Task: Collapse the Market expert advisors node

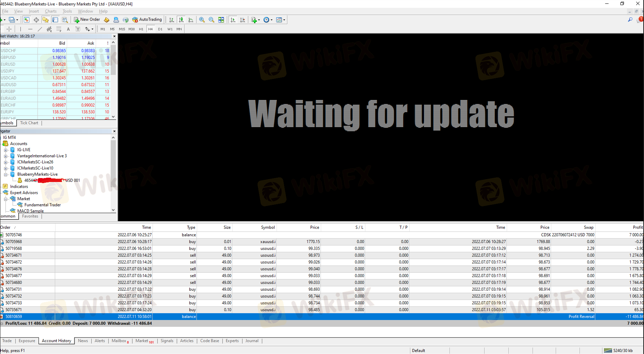Action: pos(6,199)
